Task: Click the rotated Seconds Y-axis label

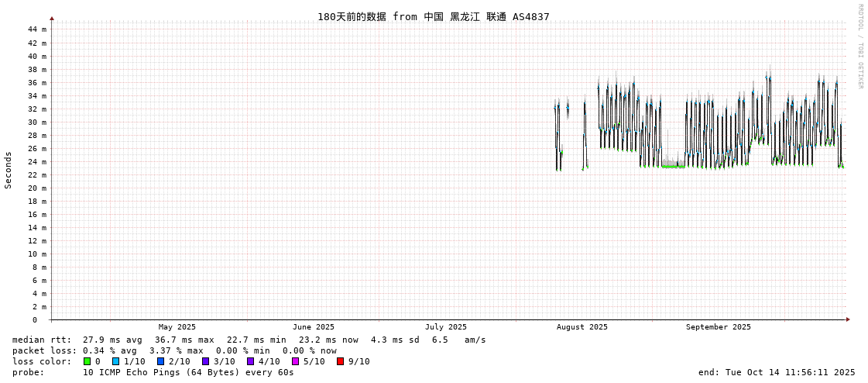Action: [9, 170]
